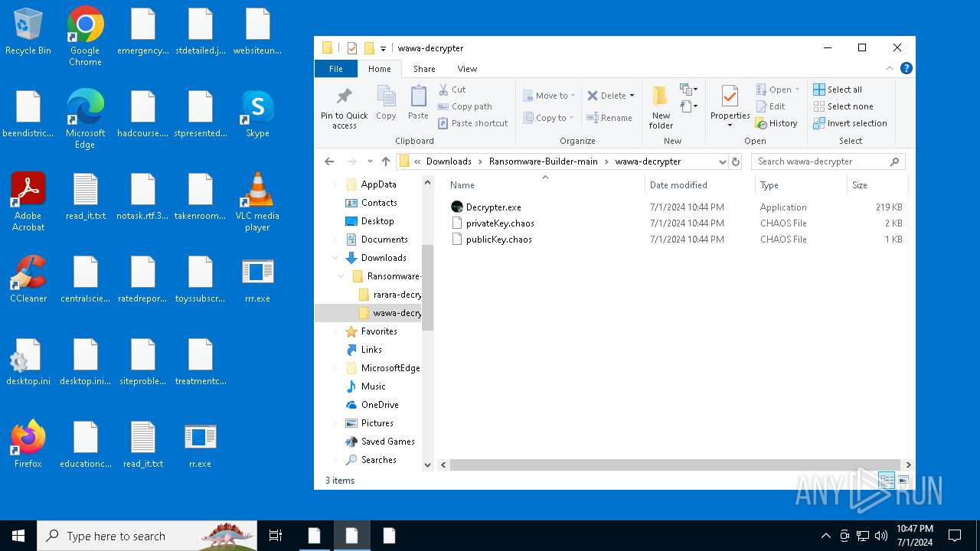Switch to details view layout
The height and width of the screenshot is (551, 980).
pos(887,481)
